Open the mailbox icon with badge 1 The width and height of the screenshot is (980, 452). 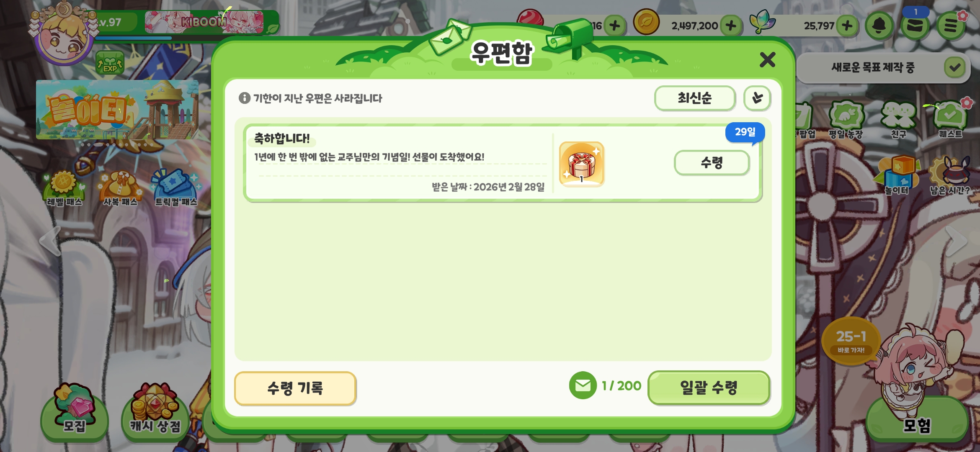pyautogui.click(x=915, y=25)
